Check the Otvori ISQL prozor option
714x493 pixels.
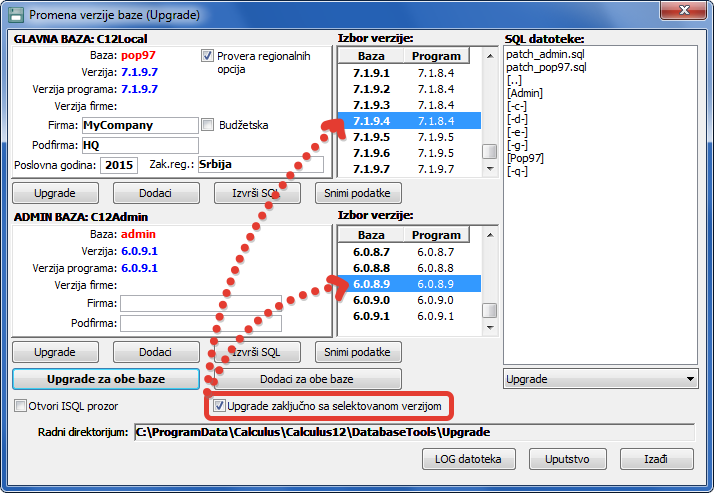(x=21, y=406)
